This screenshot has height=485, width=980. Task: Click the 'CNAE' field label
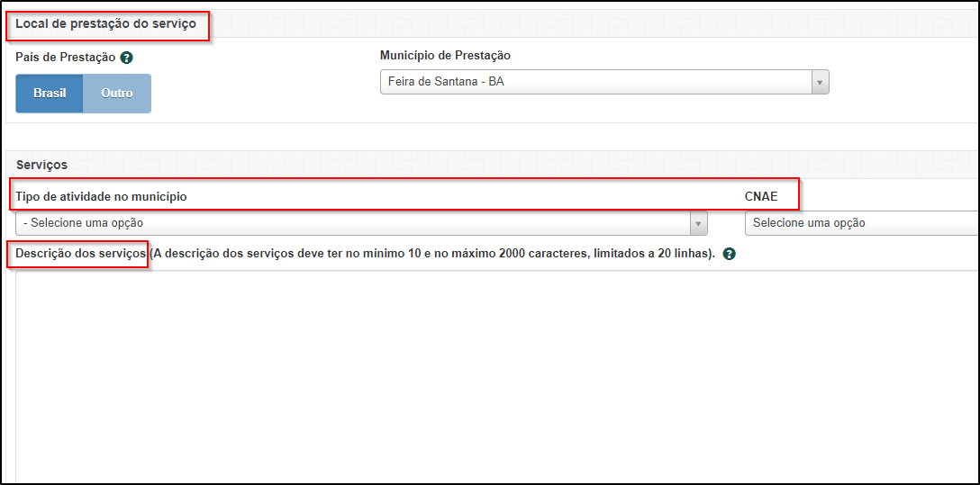(760, 196)
